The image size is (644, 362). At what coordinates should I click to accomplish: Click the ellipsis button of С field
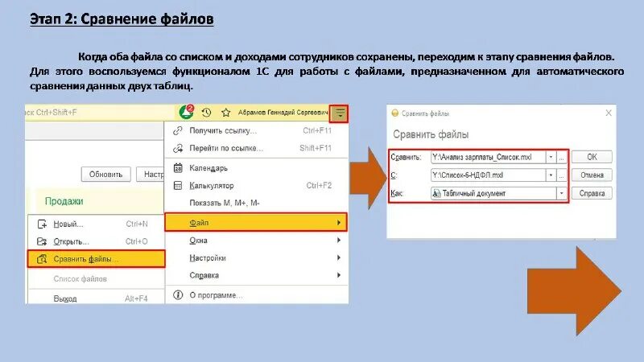pos(561,175)
